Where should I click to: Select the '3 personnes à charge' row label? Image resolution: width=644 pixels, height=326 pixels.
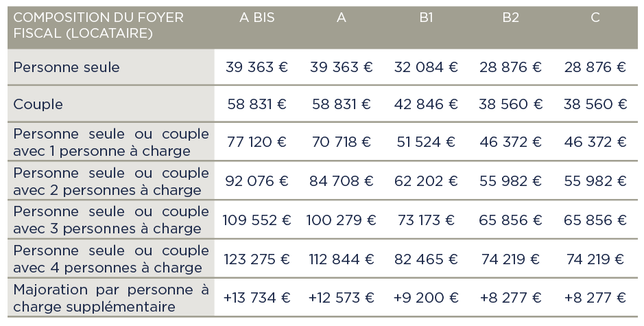pyautogui.click(x=110, y=220)
